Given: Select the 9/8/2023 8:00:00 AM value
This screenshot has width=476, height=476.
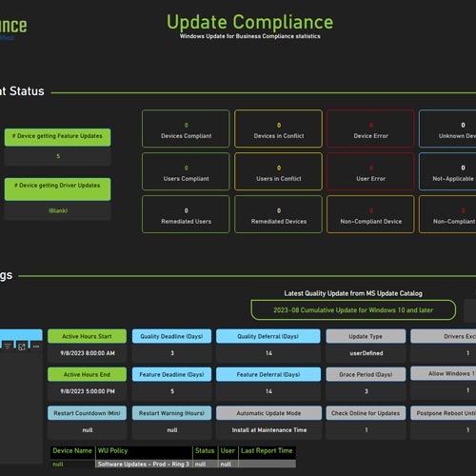Looking at the screenshot, I should click(88, 353).
